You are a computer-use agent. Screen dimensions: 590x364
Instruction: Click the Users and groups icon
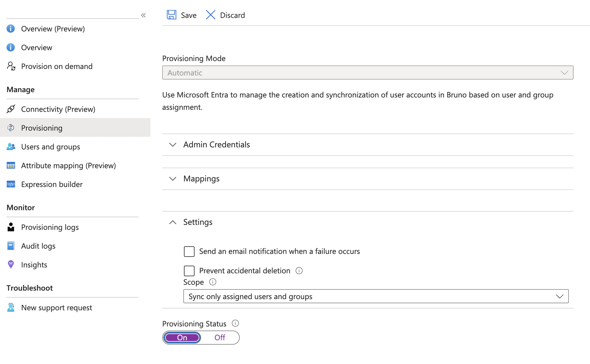point(11,147)
